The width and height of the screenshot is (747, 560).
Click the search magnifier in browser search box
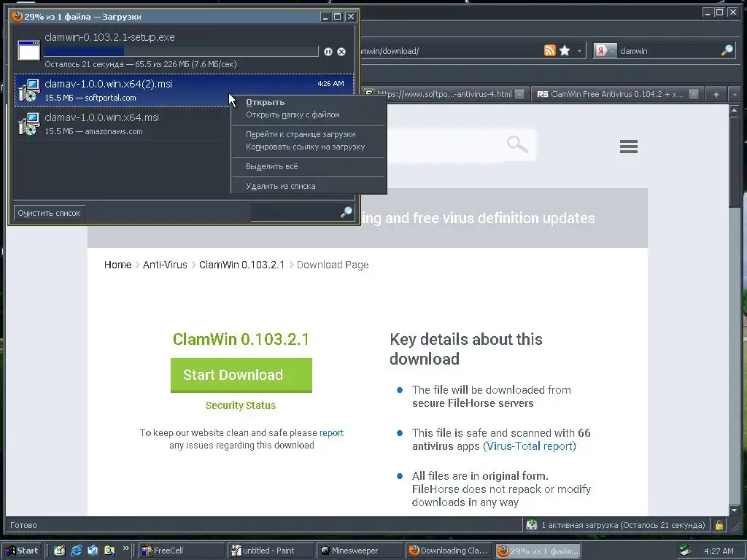pyautogui.click(x=727, y=50)
